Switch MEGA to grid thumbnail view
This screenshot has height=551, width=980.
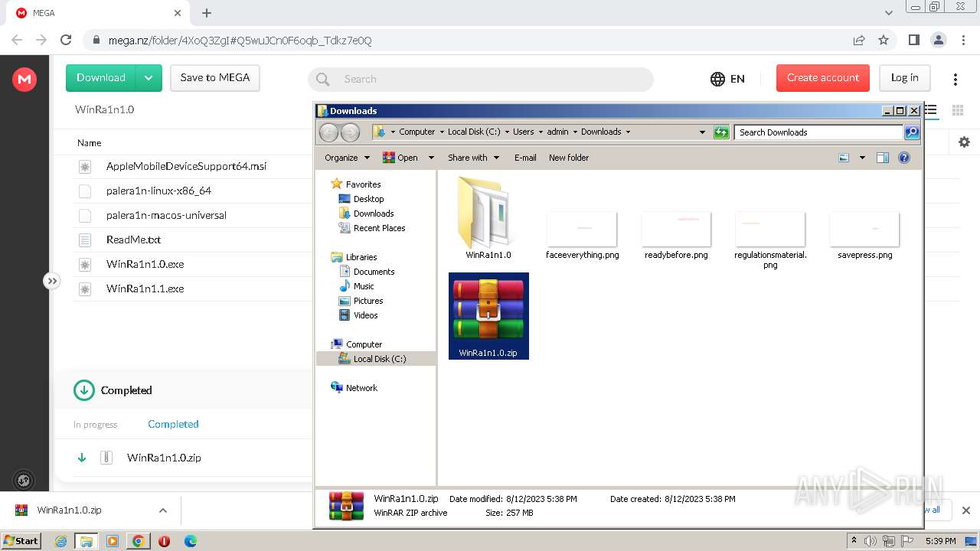[957, 110]
